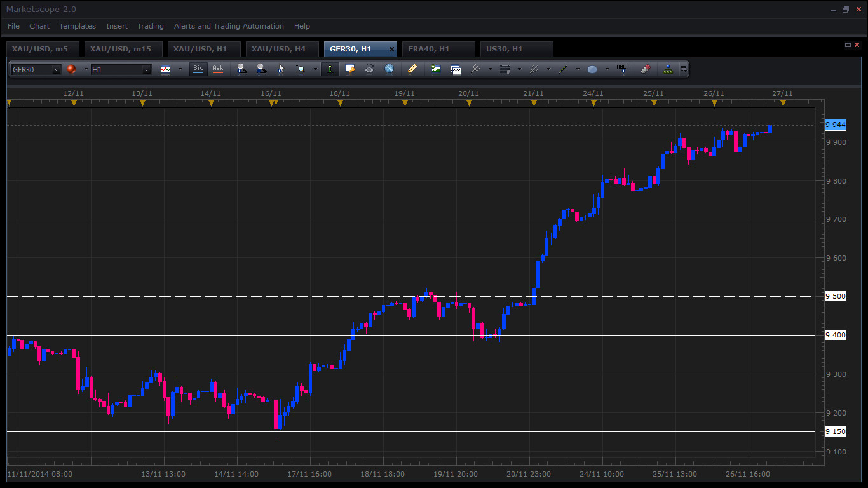Viewport: 868px width, 488px height.
Task: Click the eye view icon
Action: point(369,69)
